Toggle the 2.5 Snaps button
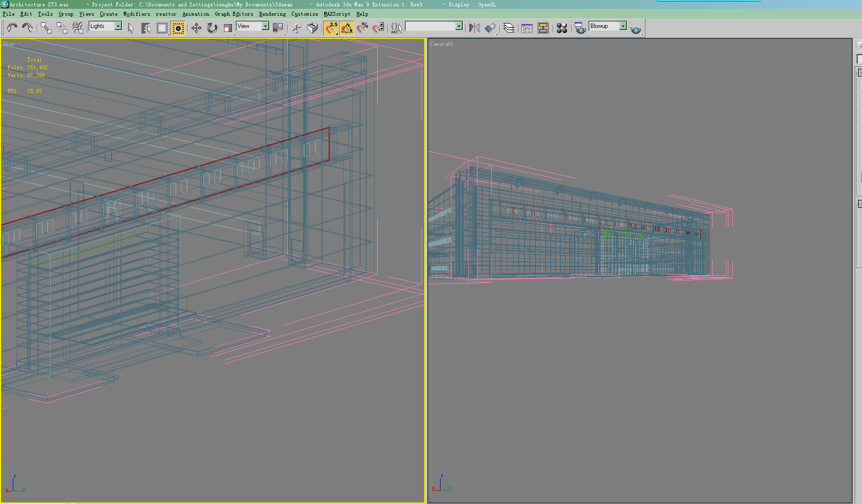 [x=330, y=28]
